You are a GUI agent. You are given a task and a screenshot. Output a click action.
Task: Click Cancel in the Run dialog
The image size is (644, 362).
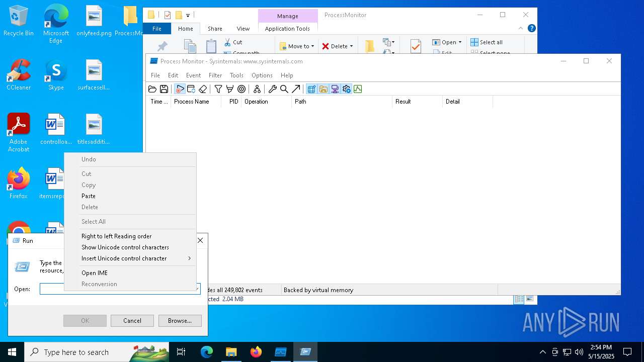[132, 321]
